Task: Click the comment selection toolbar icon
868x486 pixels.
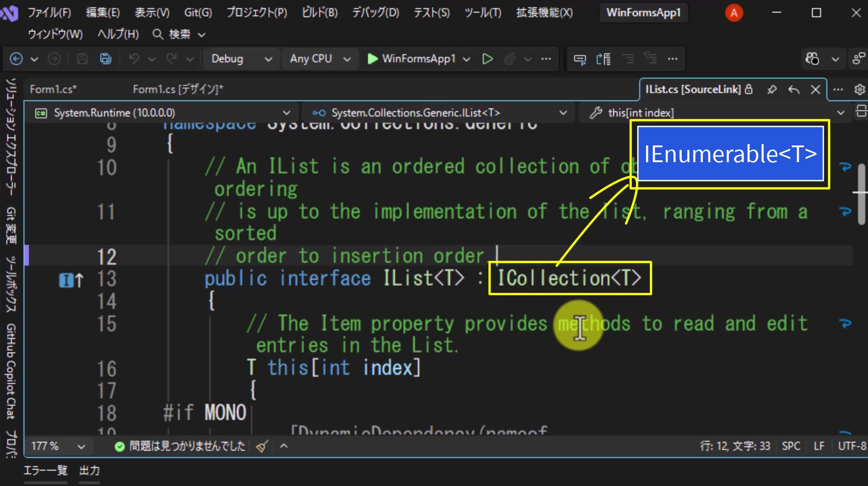Action: pyautogui.click(x=628, y=59)
